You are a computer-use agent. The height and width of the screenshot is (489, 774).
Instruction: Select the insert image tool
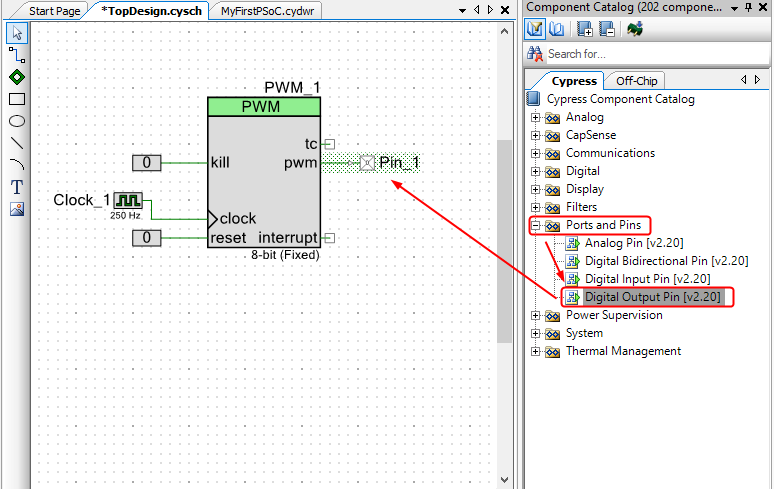(x=16, y=209)
